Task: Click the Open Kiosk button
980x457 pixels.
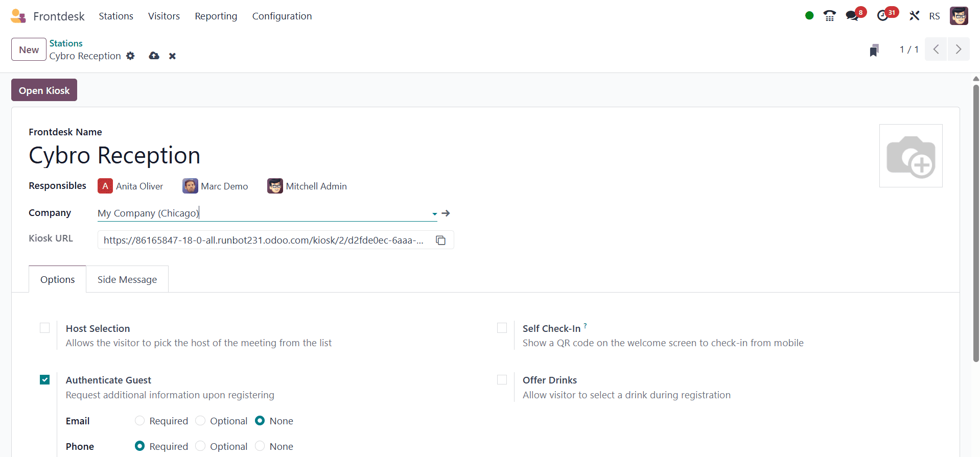Action: click(x=44, y=90)
